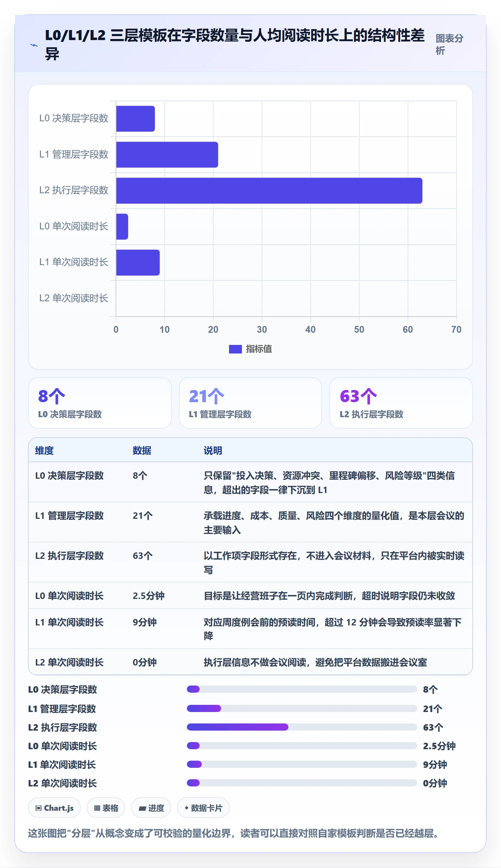Select the L1 管理层字段数 chart bar
Screen dimensions: 501x868
pyautogui.click(x=167, y=155)
